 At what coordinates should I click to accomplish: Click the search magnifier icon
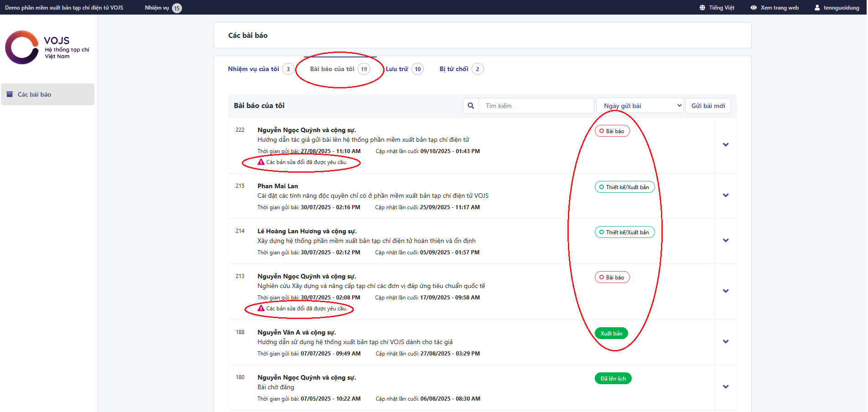471,106
